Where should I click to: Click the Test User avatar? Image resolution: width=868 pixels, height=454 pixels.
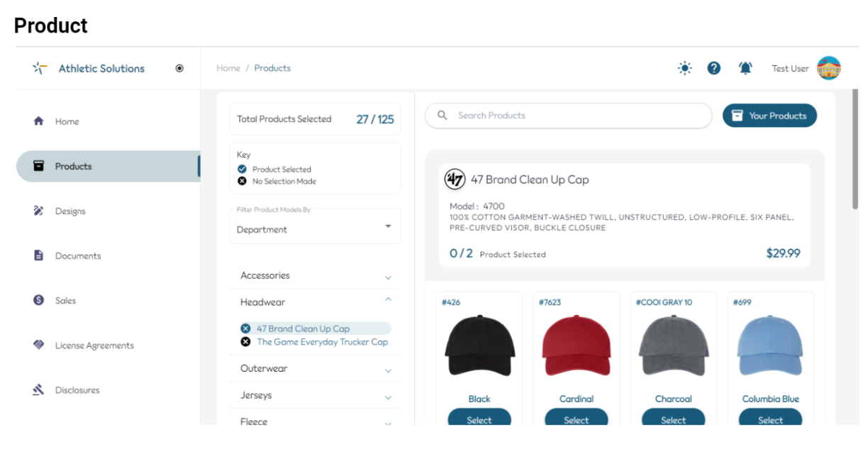point(828,68)
